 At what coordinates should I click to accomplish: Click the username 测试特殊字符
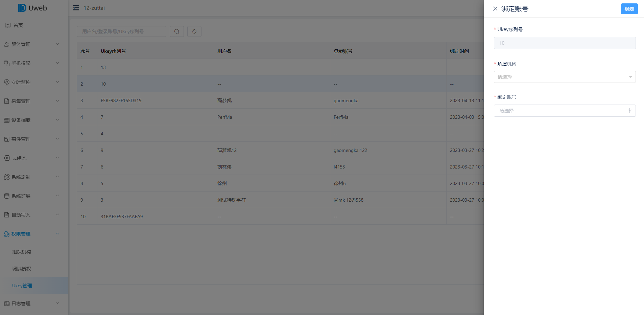pyautogui.click(x=232, y=200)
